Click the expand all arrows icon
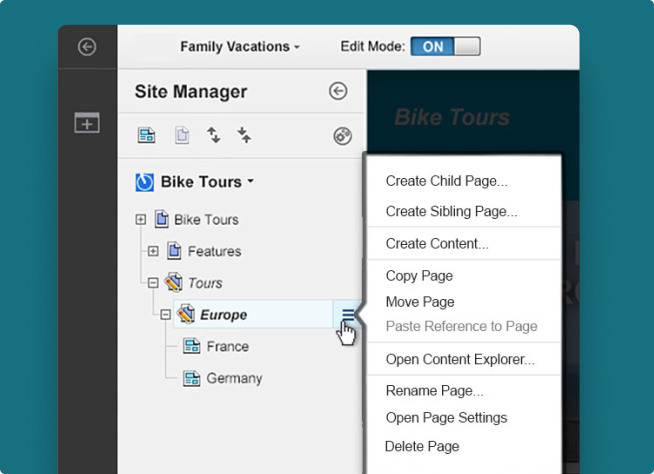This screenshot has height=474, width=654. coord(213,136)
